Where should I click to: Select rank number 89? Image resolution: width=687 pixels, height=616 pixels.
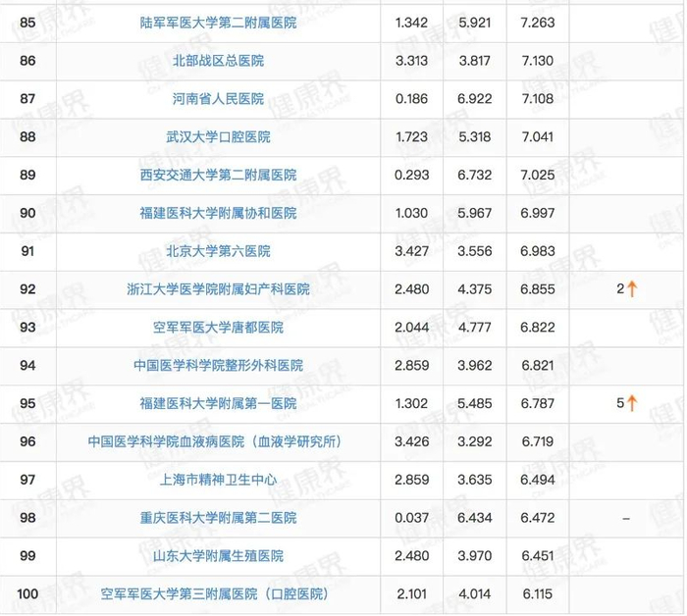[27, 175]
